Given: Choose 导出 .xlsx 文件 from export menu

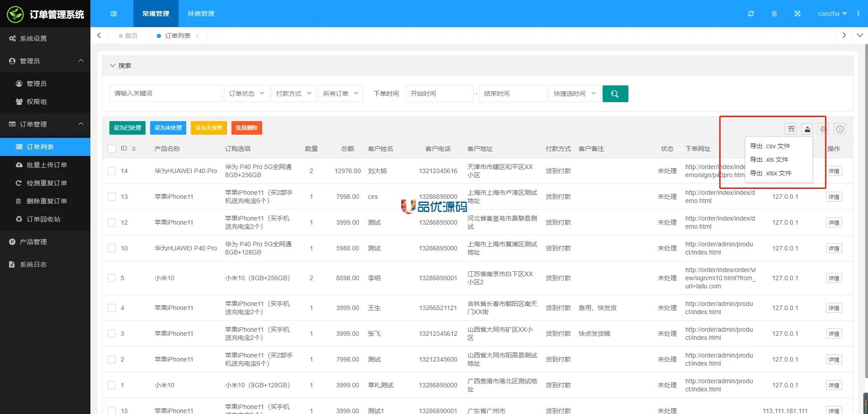Looking at the screenshot, I should 778,173.
